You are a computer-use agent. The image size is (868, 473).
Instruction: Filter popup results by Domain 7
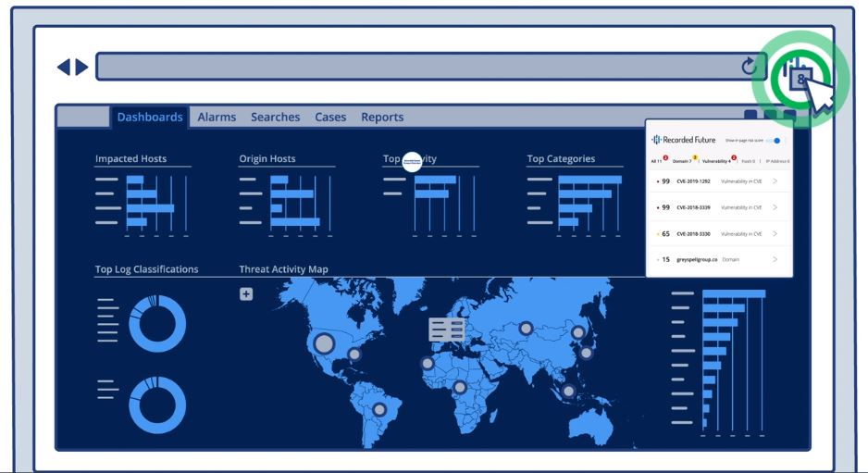(683, 161)
